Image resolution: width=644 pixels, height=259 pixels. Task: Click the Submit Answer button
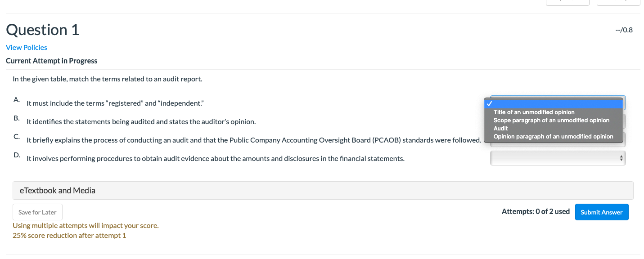click(x=602, y=212)
